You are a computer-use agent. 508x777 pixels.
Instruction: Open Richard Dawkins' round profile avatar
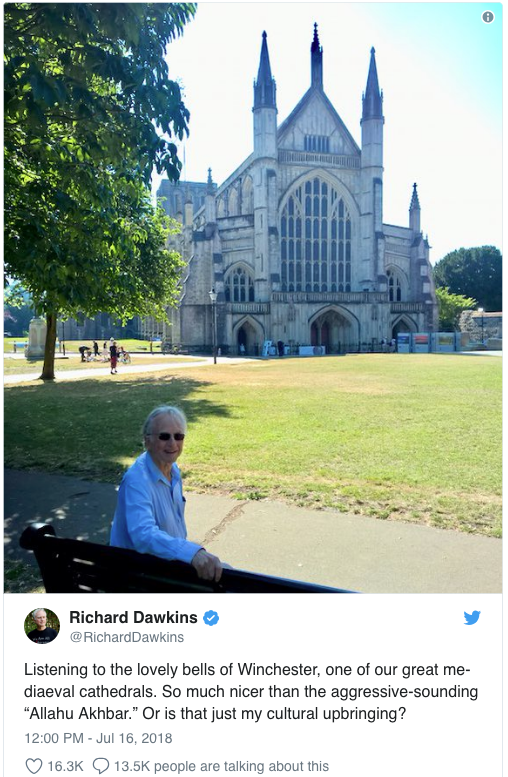[42, 626]
